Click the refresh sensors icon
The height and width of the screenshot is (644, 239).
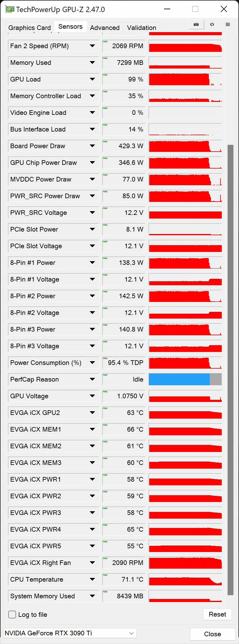point(212,24)
